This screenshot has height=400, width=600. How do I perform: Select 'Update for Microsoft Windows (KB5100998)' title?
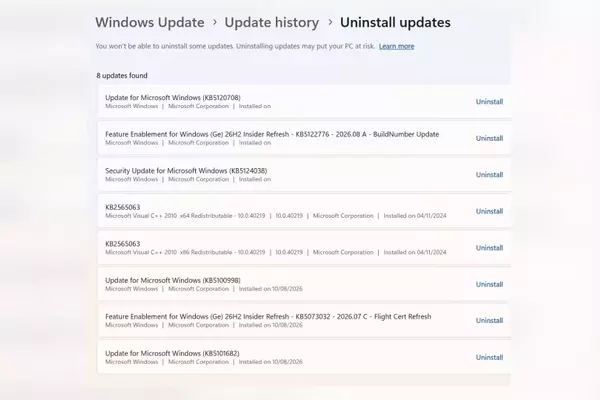point(173,280)
